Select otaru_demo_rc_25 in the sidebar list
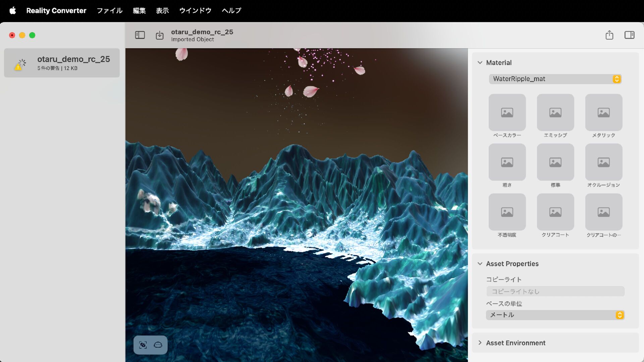Screen dimensions: 644x362 pos(73,63)
